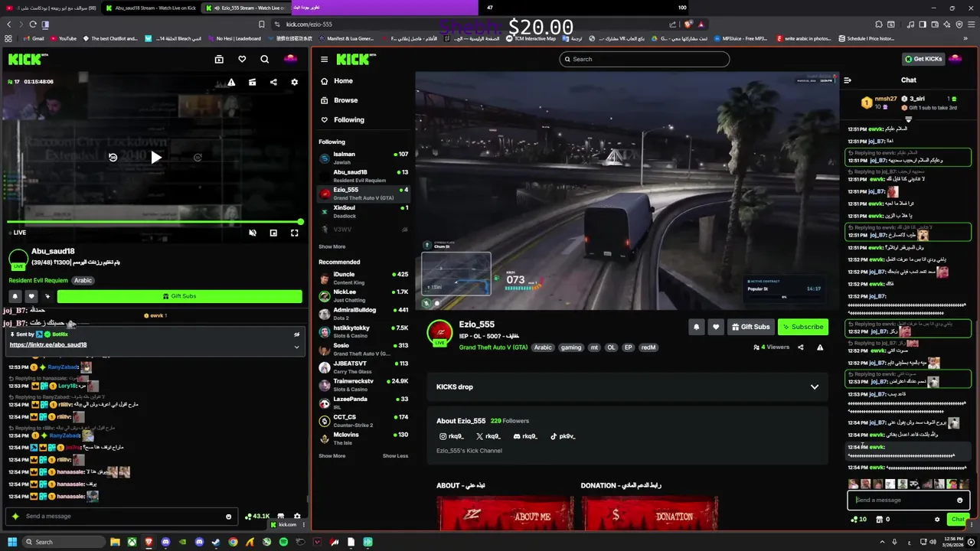The height and width of the screenshot is (551, 980).
Task: Expand Show More under Following
Action: [332, 246]
